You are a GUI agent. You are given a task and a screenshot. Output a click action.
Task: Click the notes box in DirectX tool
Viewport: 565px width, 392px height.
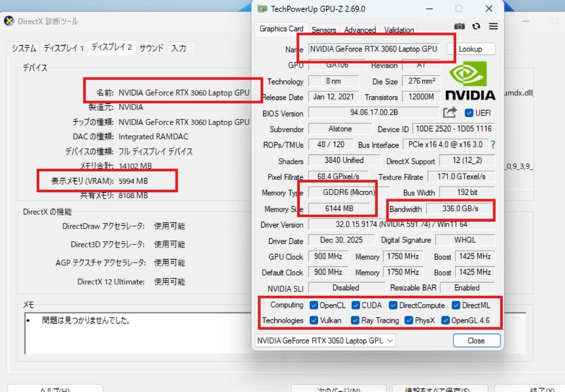tap(275, 333)
